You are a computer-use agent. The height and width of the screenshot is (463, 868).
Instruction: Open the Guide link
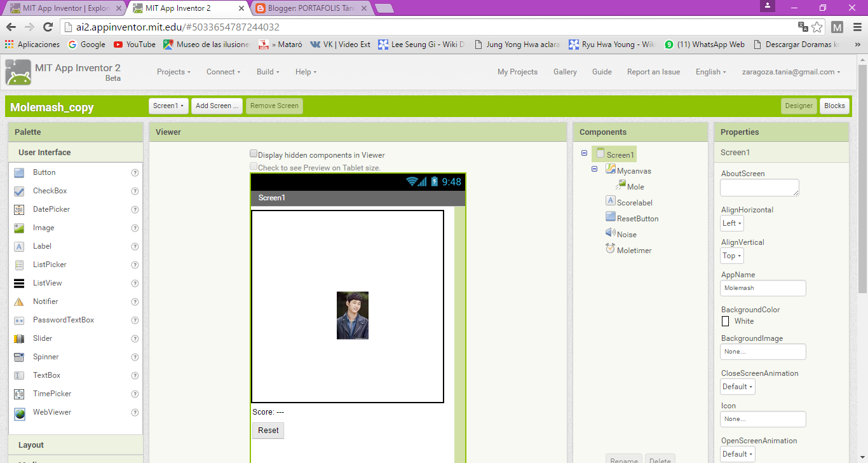(x=602, y=72)
